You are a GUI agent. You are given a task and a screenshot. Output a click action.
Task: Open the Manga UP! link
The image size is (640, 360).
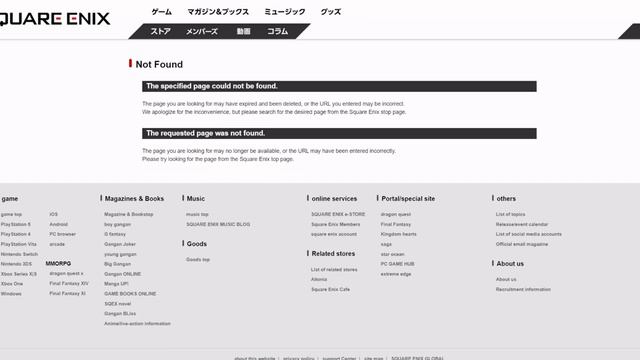[x=116, y=284]
